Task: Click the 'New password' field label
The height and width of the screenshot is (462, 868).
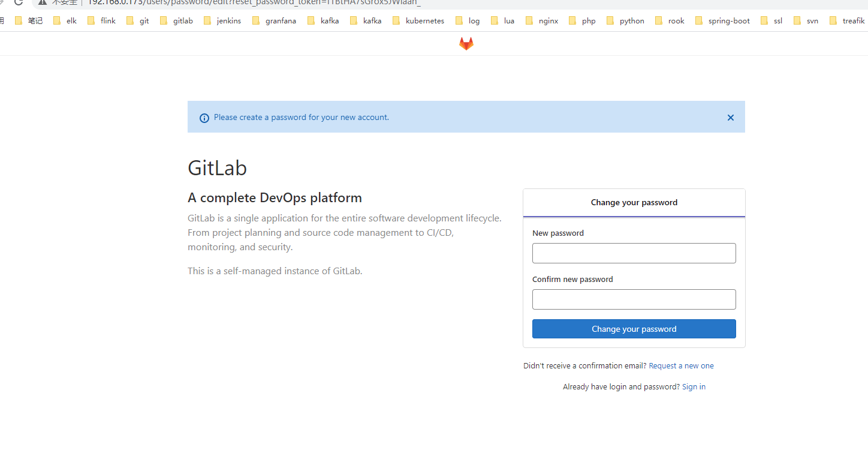Action: (x=558, y=233)
